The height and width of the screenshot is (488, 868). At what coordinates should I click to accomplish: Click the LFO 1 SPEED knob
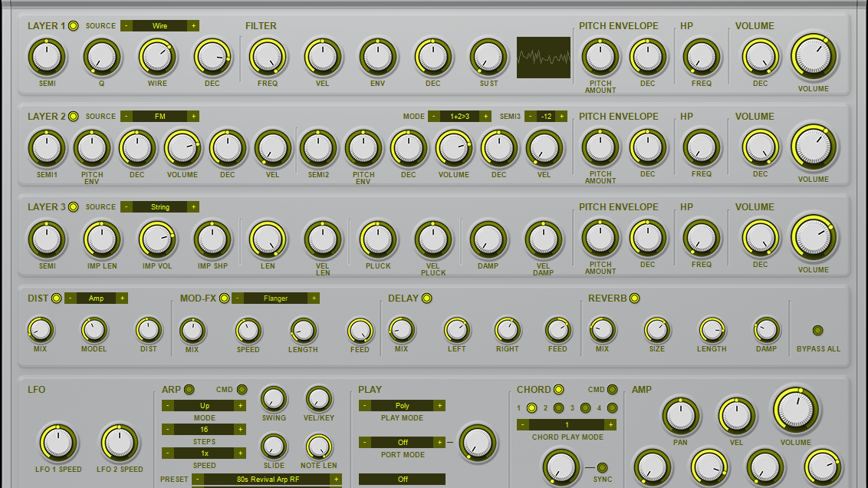[58, 443]
